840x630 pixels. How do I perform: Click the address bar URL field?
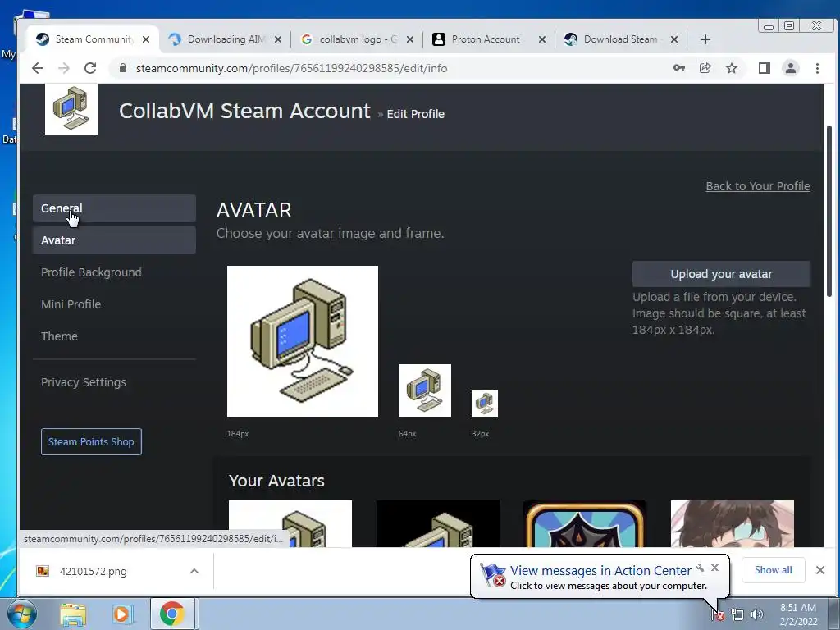[396, 68]
